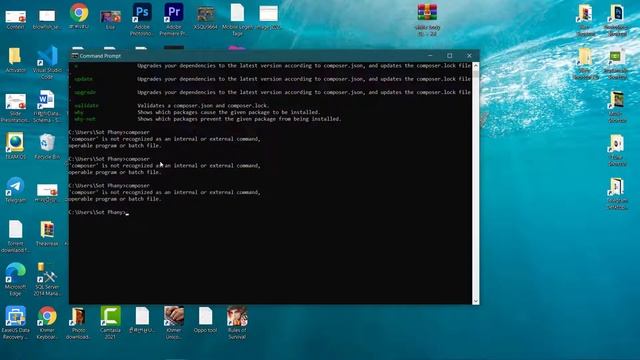Click 'Shows which packages prevent the given package' line

point(239,119)
